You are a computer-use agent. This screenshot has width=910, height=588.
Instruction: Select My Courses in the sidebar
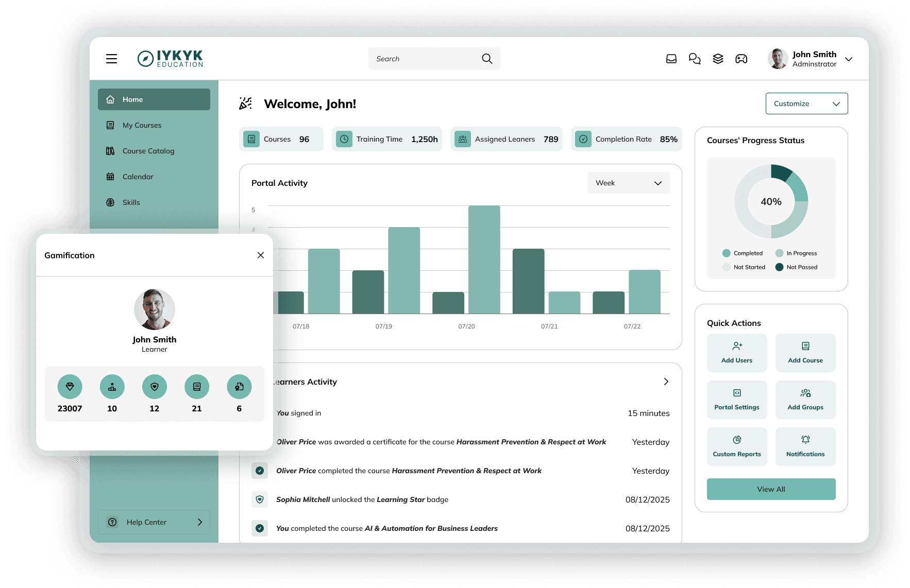pos(141,125)
